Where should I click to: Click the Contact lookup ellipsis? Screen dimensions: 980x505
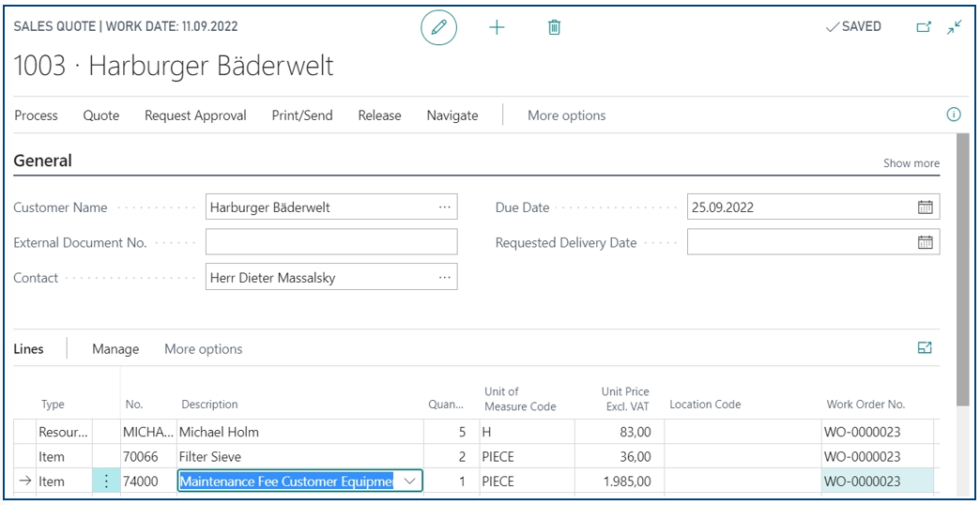tap(444, 278)
